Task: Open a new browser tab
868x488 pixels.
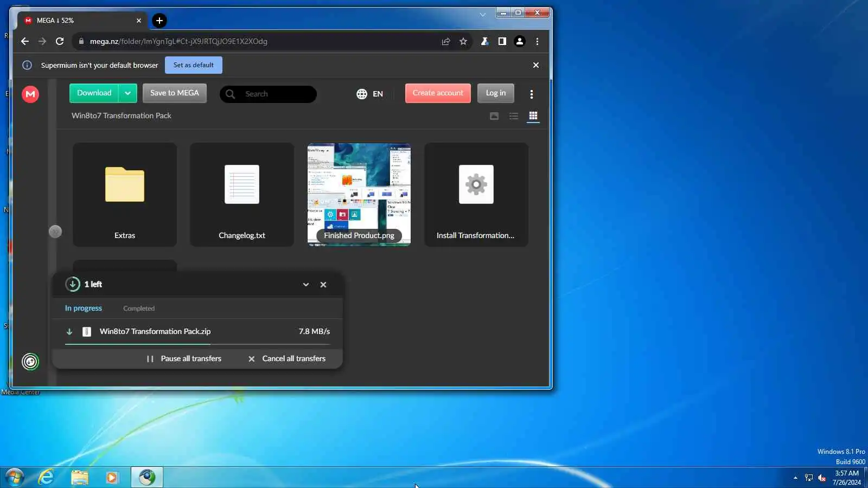Action: click(159, 21)
